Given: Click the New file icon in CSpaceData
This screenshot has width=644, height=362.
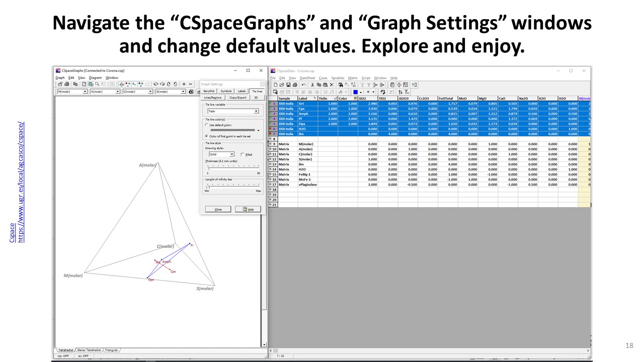Looking at the screenshot, I should click(x=275, y=85).
